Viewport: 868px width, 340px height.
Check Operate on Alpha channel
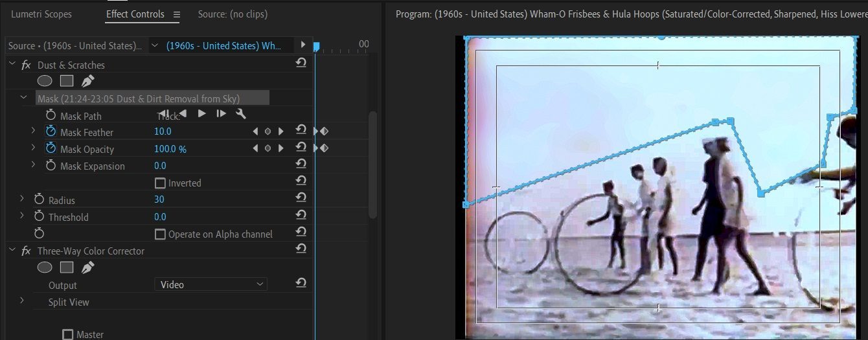160,234
